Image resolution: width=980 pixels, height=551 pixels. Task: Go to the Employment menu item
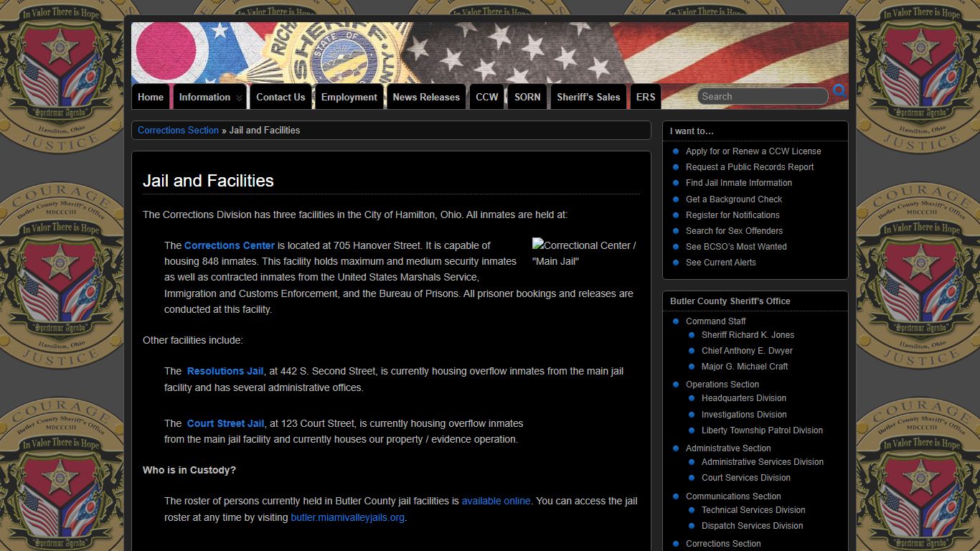point(349,97)
